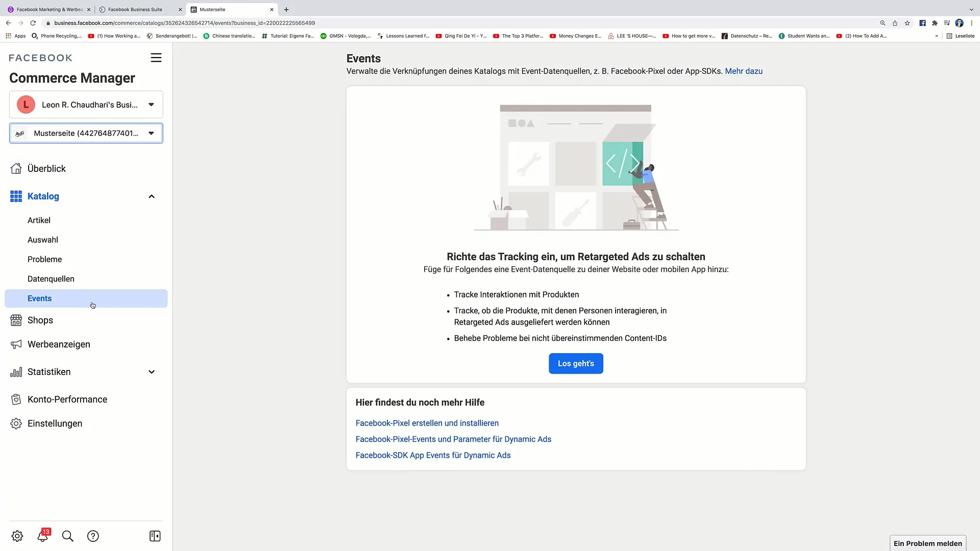Click the Werbeanzeigen megaphone icon

16,344
